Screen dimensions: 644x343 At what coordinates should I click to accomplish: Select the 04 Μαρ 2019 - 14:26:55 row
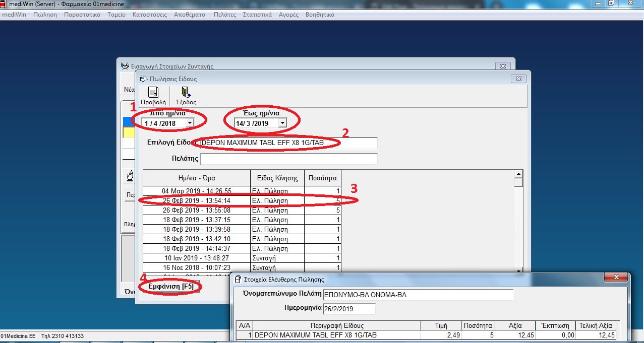(x=242, y=191)
